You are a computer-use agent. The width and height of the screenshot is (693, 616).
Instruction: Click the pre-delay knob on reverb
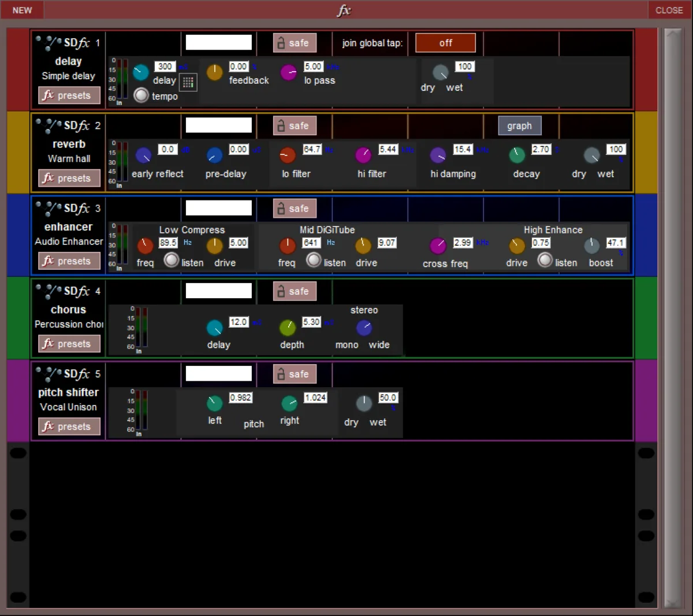point(214,155)
